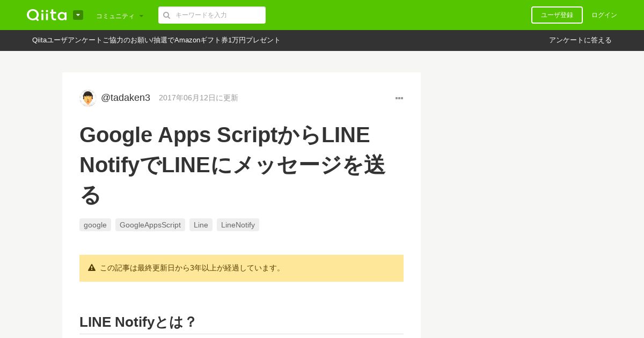Click the ユーザ登録 button
Viewport: 644px width, 338px height.
click(x=557, y=15)
